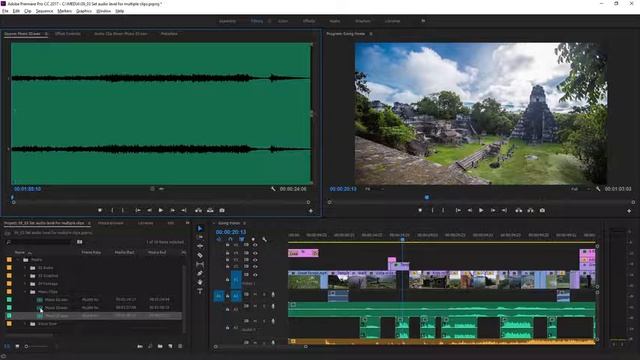Screen dimensions: 640x360
Task: Add a marker on the timeline
Action: coord(253,240)
